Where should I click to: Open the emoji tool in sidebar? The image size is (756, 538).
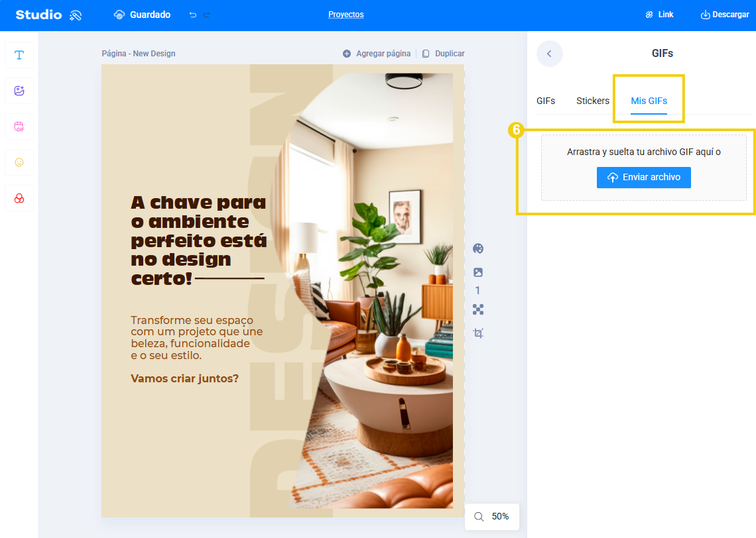19,162
